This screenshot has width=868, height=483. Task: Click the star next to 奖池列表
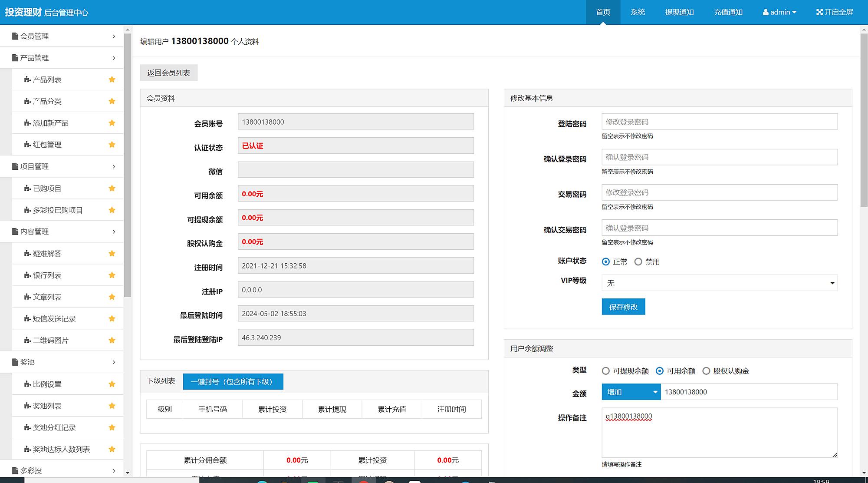tap(112, 406)
